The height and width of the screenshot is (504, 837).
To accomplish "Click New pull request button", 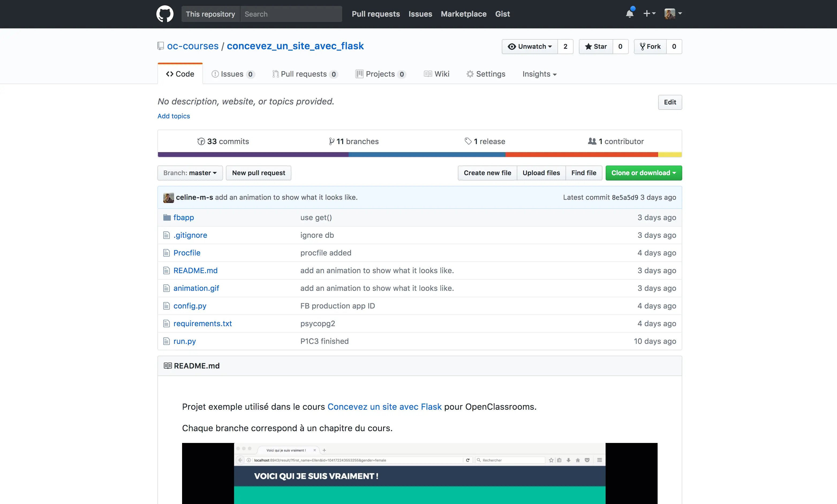I will [x=258, y=173].
